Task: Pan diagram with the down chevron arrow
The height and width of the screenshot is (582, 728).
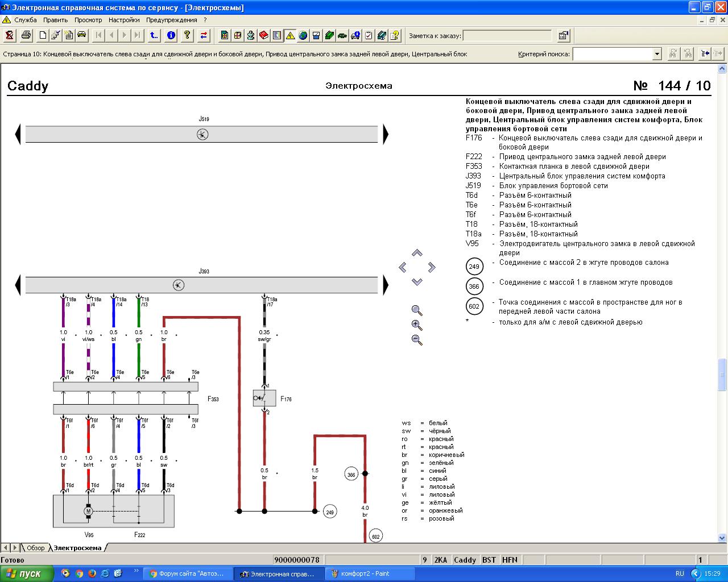Action: [x=417, y=282]
